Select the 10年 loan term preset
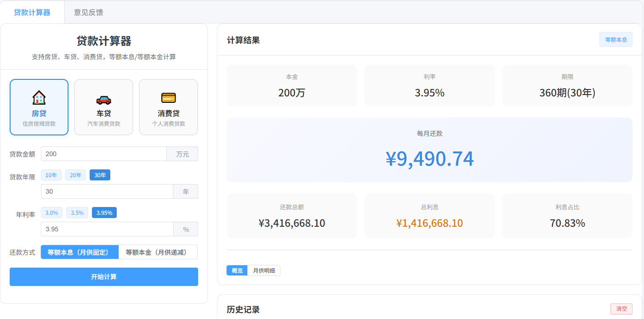This screenshot has height=319, width=644. pyautogui.click(x=51, y=175)
